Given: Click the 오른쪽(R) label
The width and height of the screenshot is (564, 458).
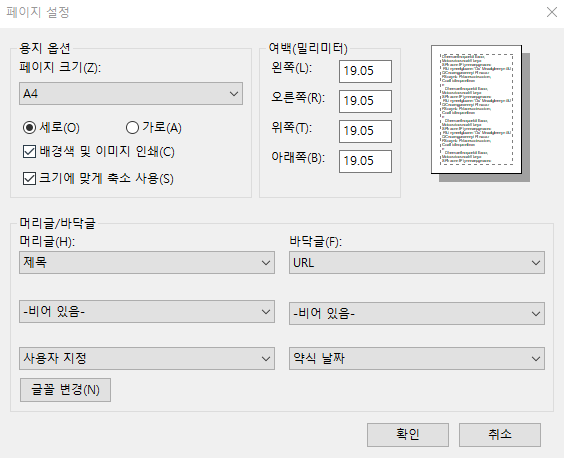Looking at the screenshot, I should click(298, 98).
